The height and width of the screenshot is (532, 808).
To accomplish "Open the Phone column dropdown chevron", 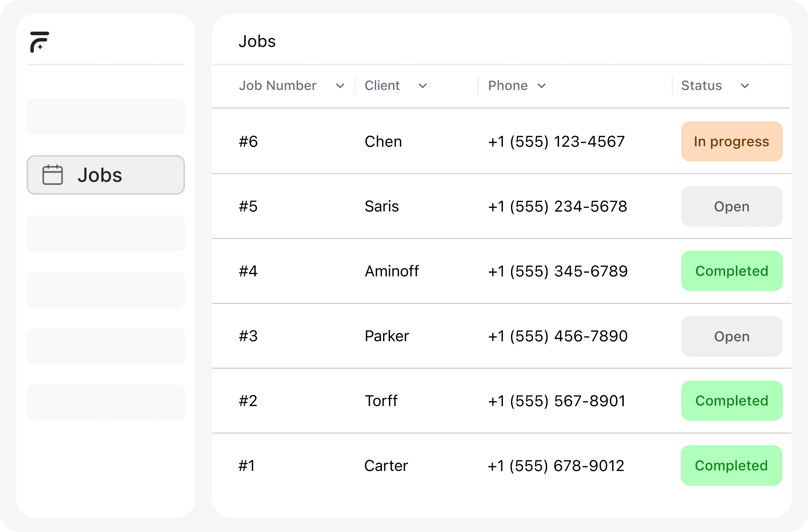I will point(541,86).
